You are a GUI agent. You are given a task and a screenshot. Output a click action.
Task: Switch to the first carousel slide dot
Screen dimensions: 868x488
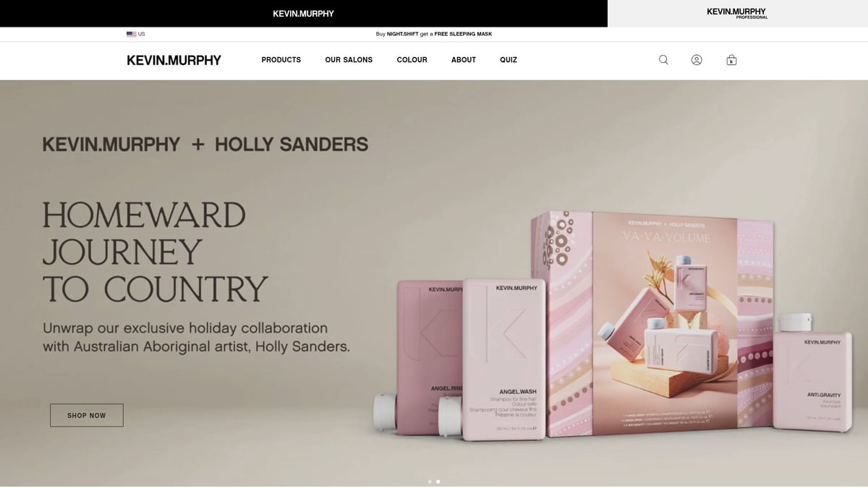click(x=430, y=481)
